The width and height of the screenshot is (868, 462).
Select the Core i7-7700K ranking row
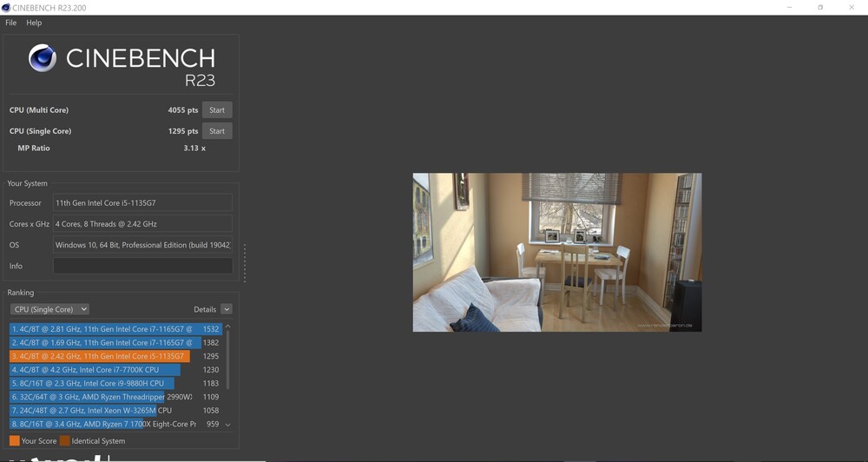tap(95, 370)
